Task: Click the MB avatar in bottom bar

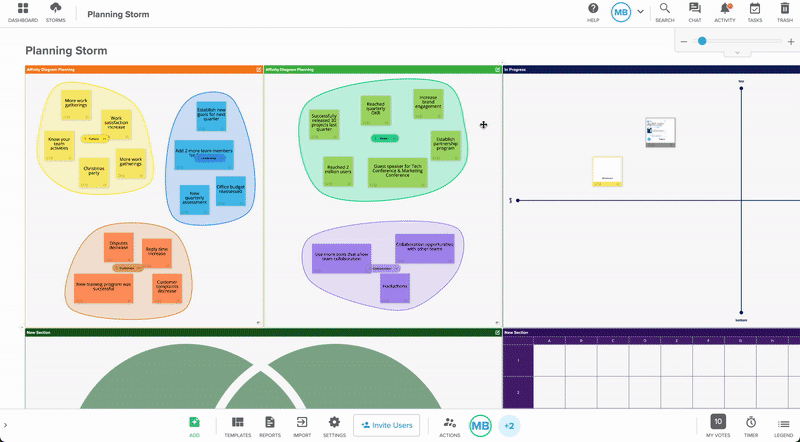Action: point(480,426)
